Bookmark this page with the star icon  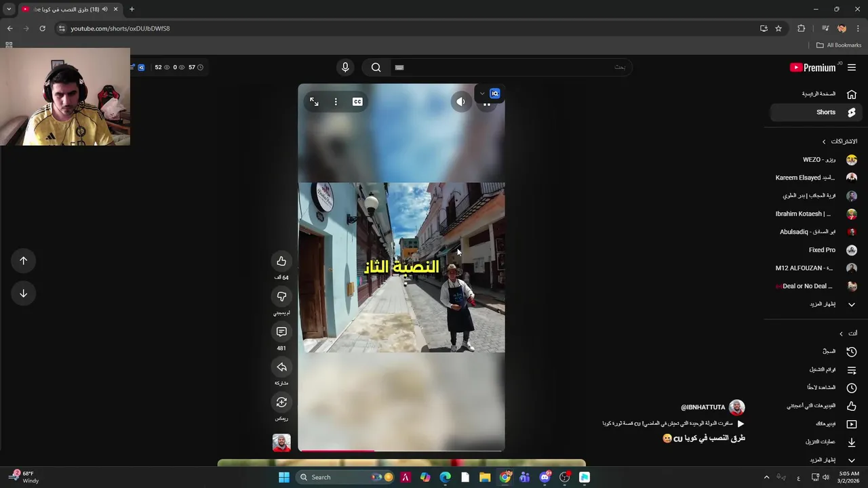pos(778,28)
